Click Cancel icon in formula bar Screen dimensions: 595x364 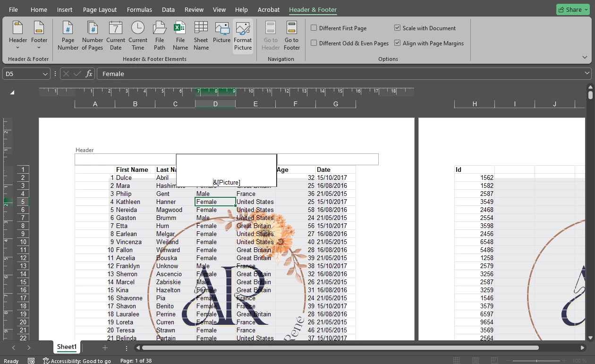tap(66, 74)
